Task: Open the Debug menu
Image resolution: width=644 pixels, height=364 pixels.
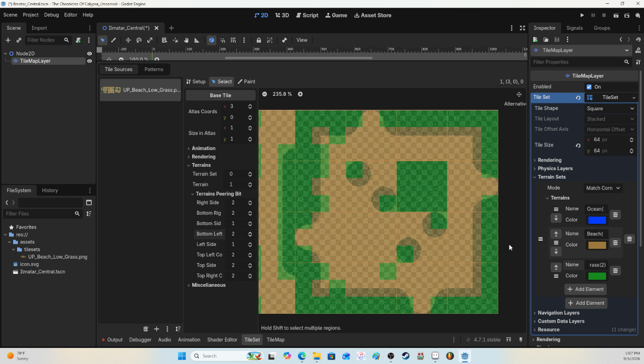Action: tap(51, 15)
